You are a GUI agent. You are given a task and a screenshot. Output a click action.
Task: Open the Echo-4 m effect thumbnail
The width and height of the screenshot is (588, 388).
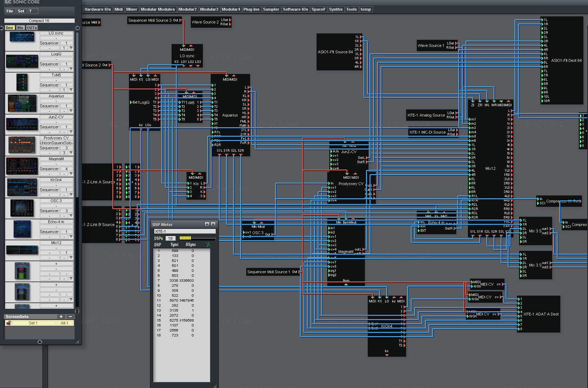point(22,229)
